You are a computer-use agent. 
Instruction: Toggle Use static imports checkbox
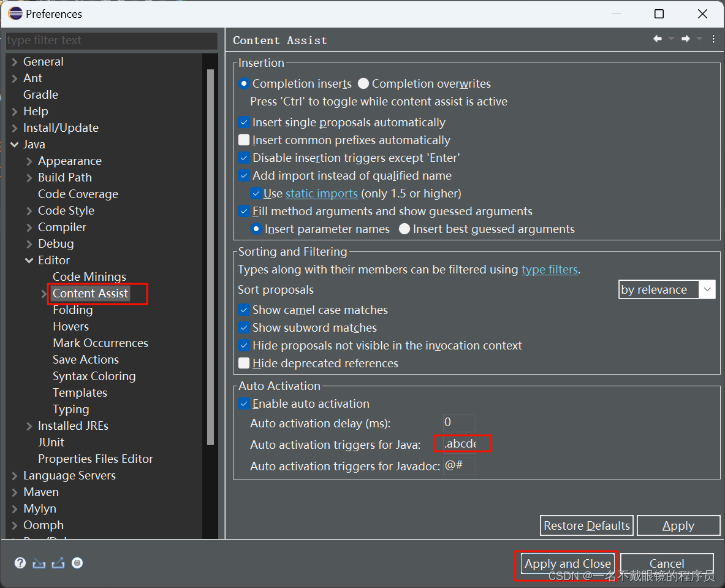click(x=256, y=193)
